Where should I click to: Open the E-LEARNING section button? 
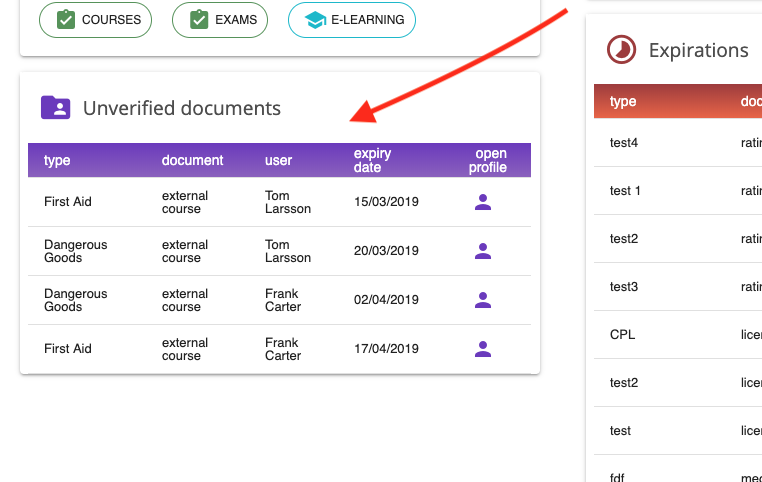click(352, 20)
